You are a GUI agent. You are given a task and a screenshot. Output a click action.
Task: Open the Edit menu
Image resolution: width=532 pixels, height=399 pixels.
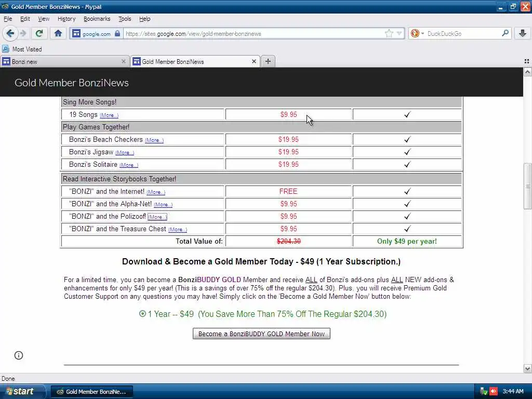pos(25,19)
